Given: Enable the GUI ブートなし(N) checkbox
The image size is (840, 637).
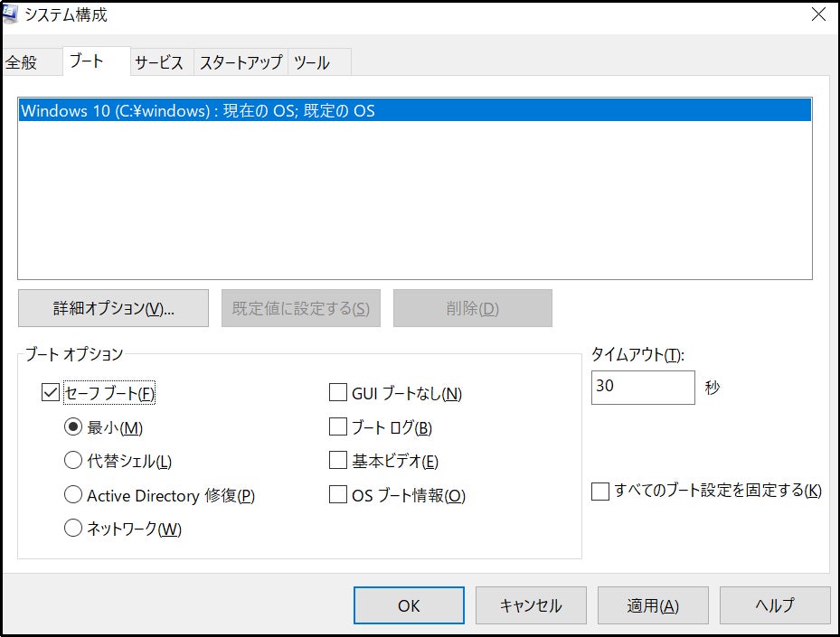Looking at the screenshot, I should [338, 392].
